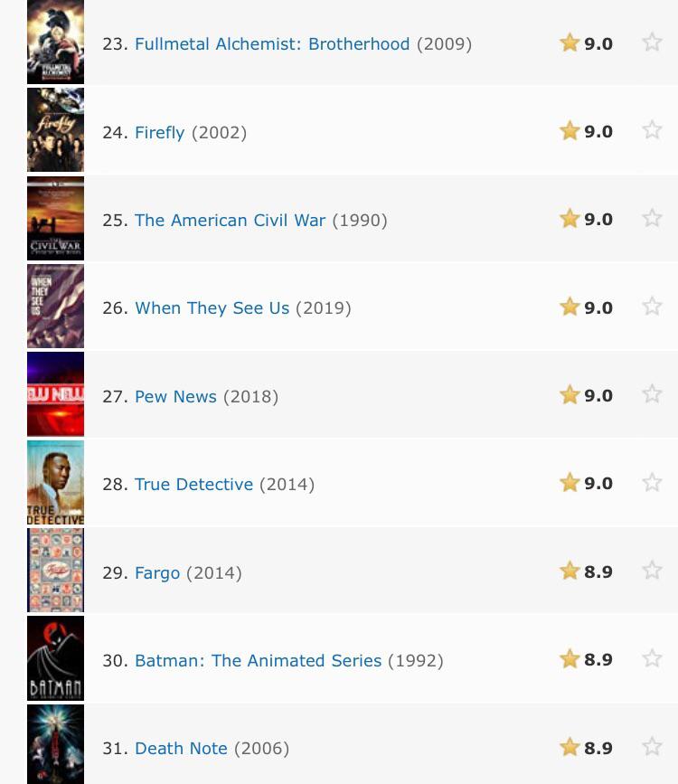The height and width of the screenshot is (784, 678).
Task: Open the When They See Us link
Action: point(212,307)
